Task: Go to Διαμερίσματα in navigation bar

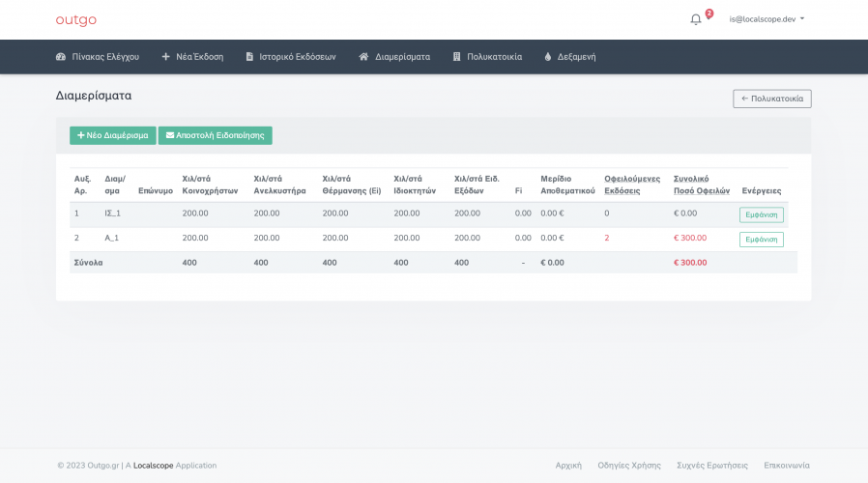Action: 402,56
